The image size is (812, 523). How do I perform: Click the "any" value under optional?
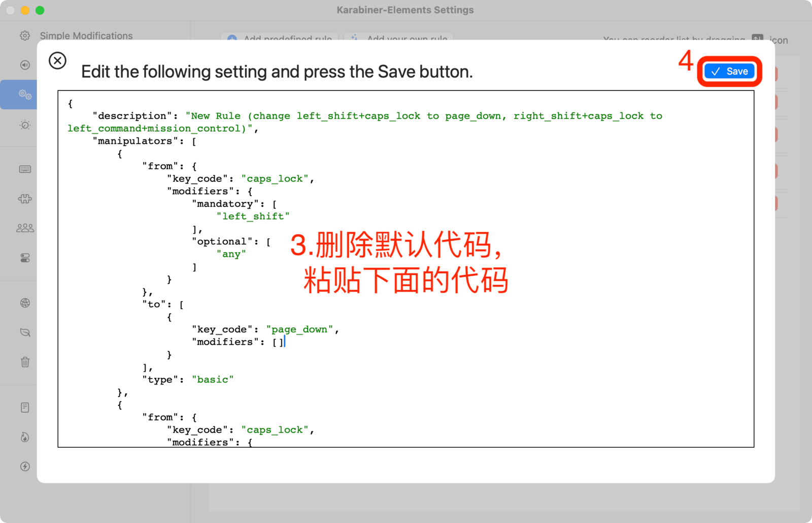click(x=231, y=254)
